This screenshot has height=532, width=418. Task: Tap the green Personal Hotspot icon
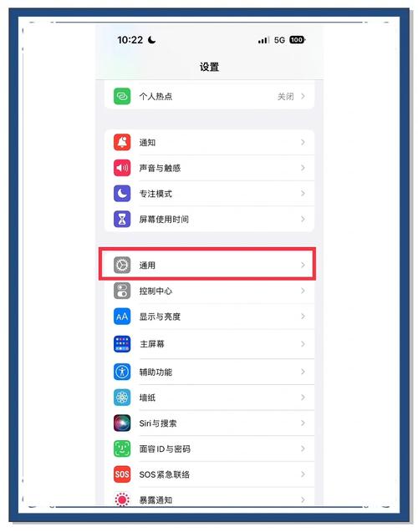click(122, 96)
